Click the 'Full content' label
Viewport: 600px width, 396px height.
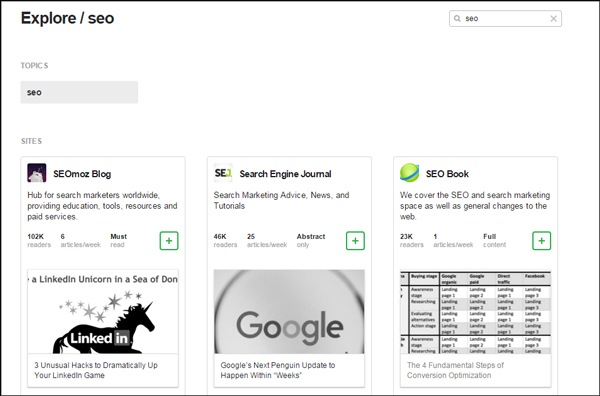(494, 241)
